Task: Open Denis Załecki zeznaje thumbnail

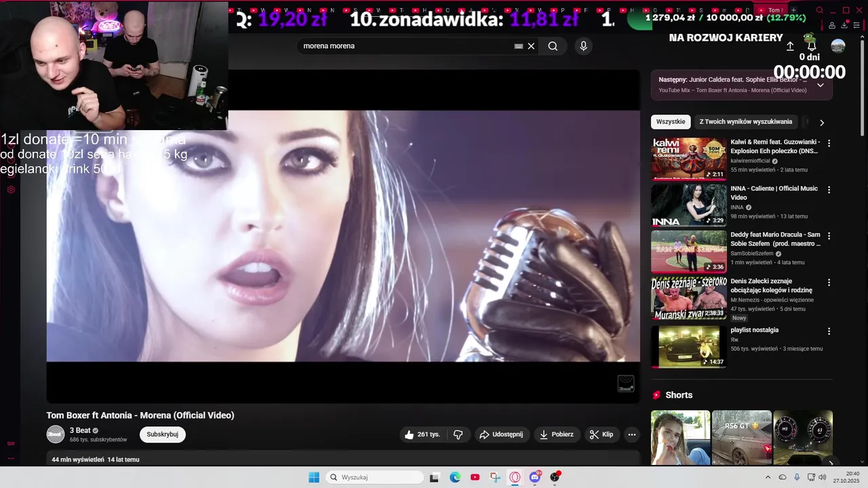Action: 689,298
